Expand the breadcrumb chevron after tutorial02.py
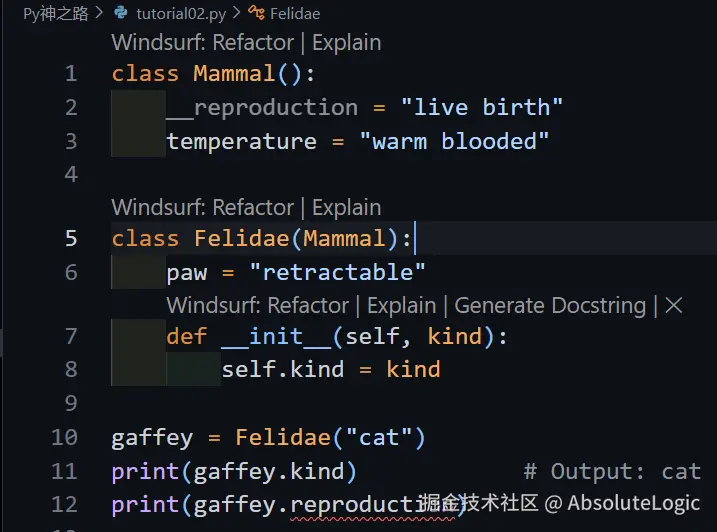Viewport: 717px width, 532px height. (236, 13)
